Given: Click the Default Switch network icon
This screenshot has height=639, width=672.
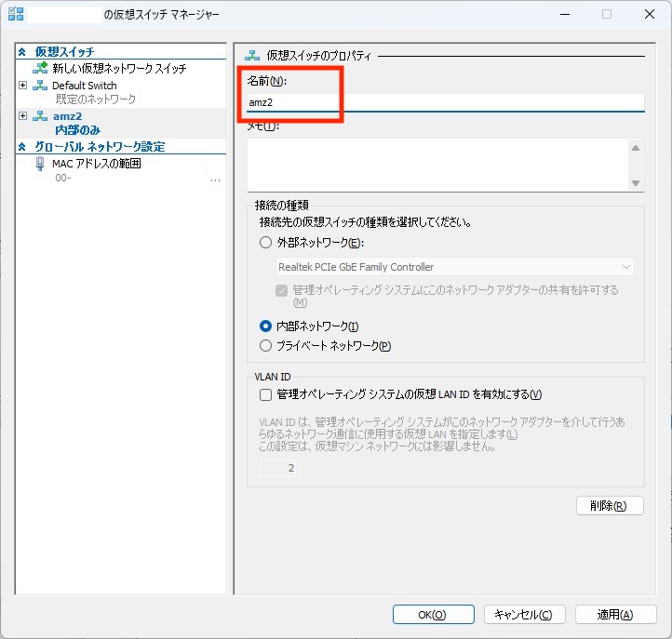Looking at the screenshot, I should [40, 86].
